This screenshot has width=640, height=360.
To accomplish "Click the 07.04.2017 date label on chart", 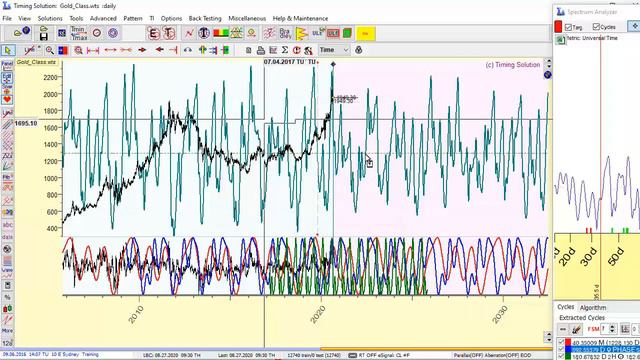I will pos(289,62).
